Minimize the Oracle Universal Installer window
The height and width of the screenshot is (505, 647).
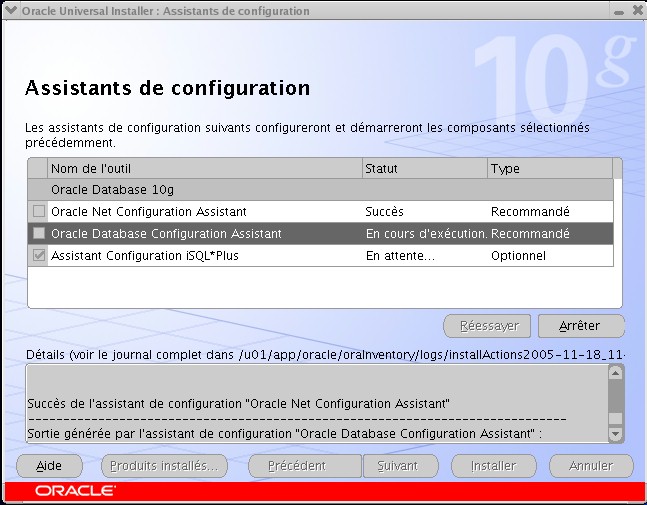619,12
